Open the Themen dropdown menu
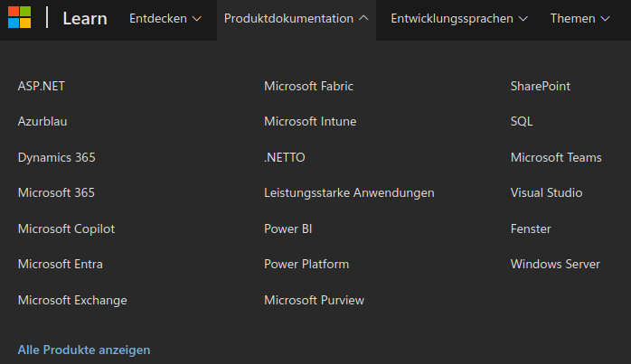 click(579, 18)
